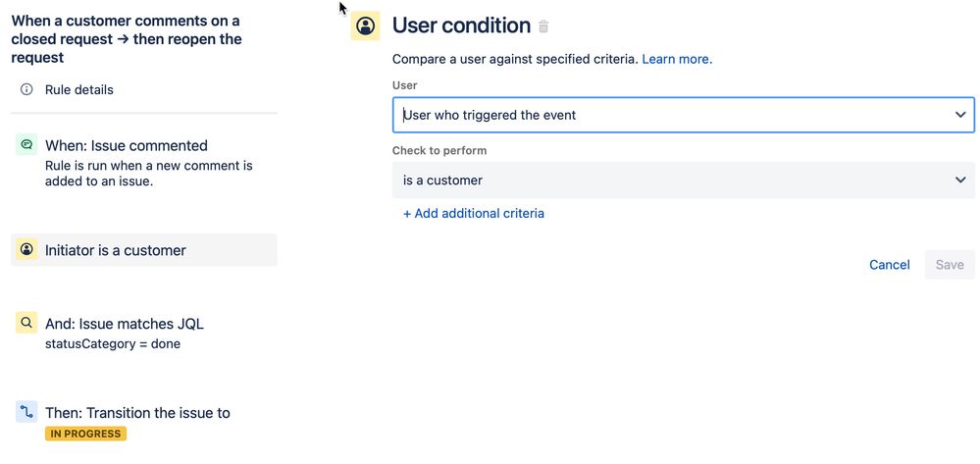Expand the 'is a customer' chevron arrow

click(960, 180)
